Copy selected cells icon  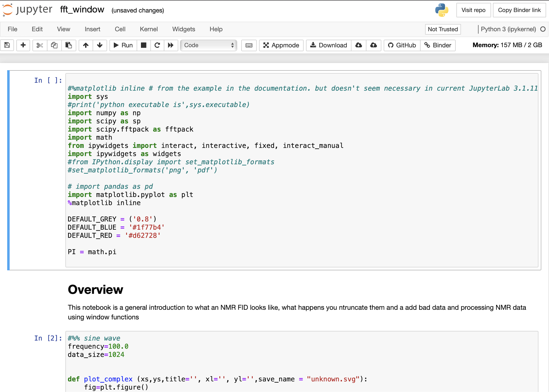54,45
